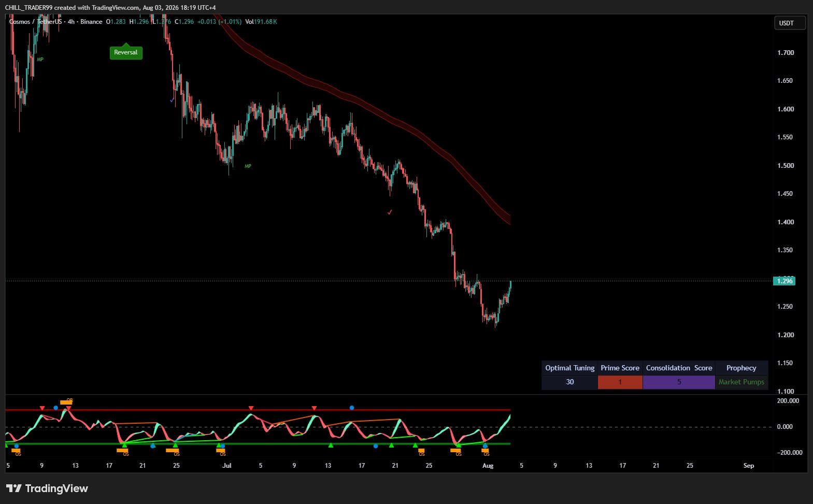
Task: Select the red Prime Score value cell
Action: [x=620, y=382]
